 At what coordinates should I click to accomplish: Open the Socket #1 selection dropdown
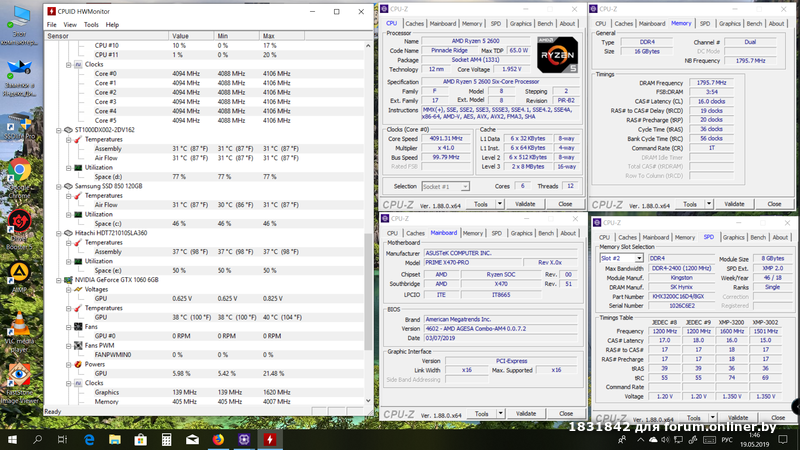[465, 187]
